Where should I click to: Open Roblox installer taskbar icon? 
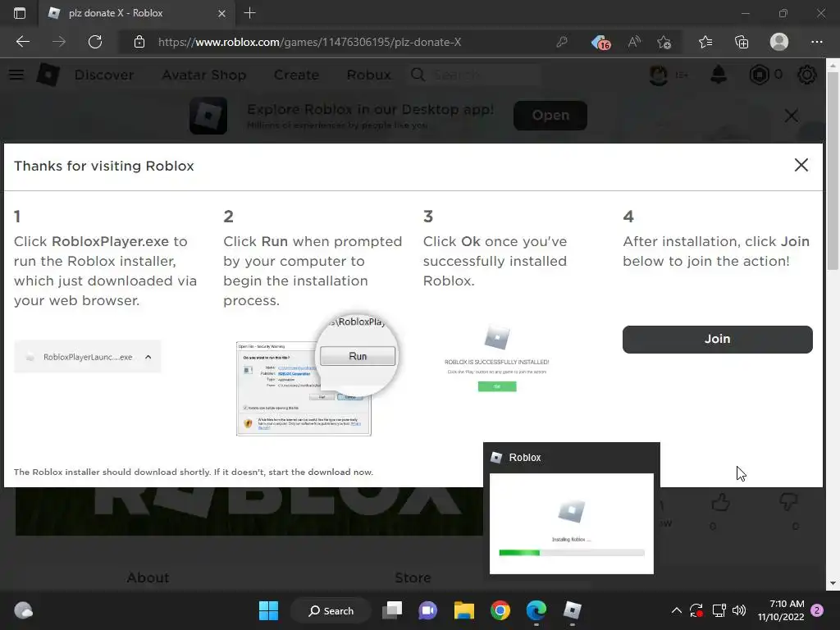[x=572, y=610]
